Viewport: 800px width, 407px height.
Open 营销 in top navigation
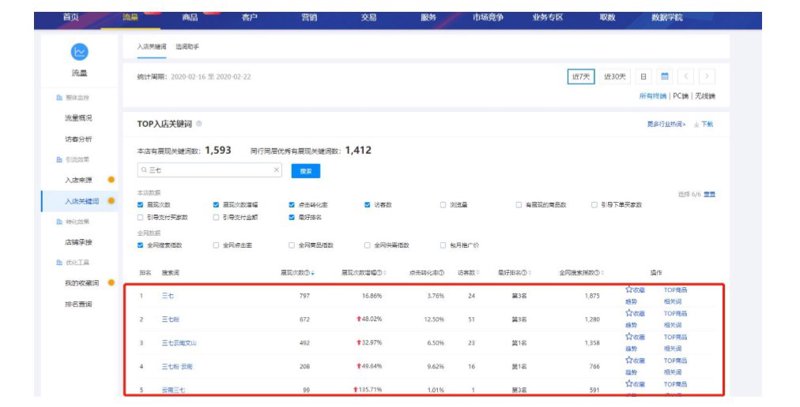[309, 17]
